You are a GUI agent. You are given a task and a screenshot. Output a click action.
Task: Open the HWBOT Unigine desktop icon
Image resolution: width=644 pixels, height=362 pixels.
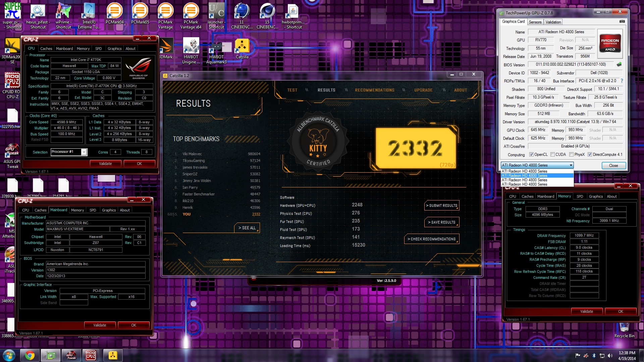(x=191, y=51)
